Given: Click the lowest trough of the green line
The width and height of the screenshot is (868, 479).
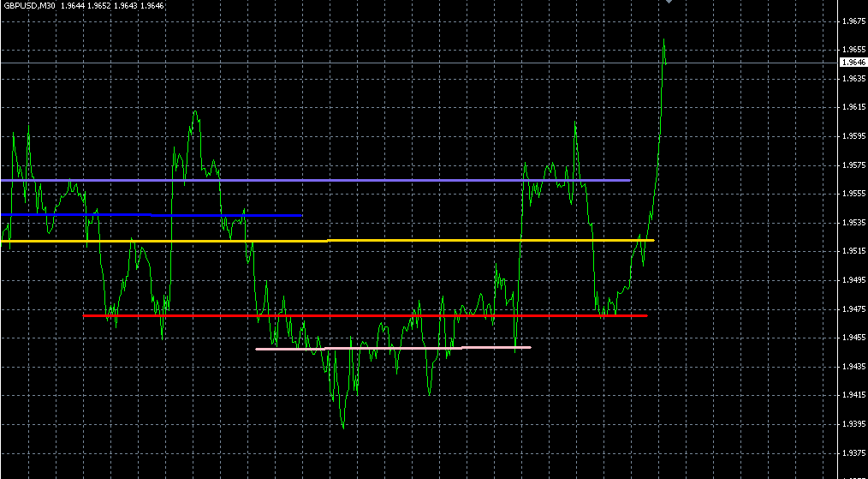Looking at the screenshot, I should tap(343, 427).
